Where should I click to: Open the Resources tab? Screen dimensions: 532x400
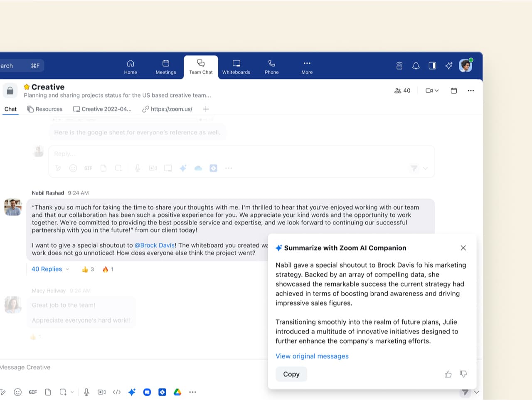coord(45,109)
